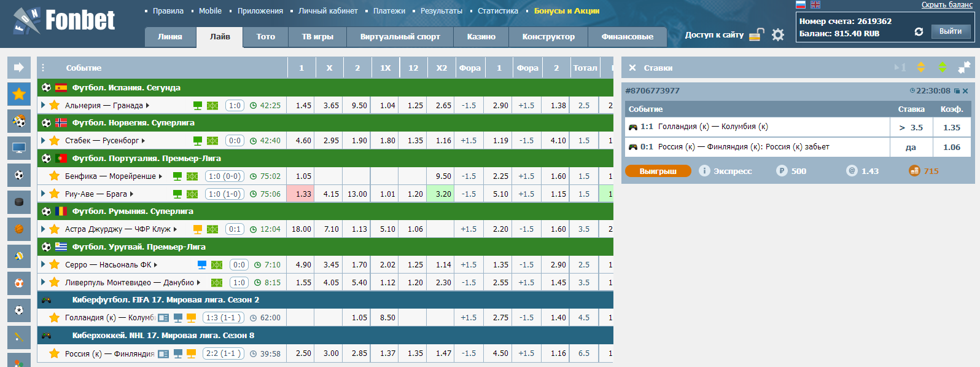
Task: Close bet slip #8706773977 with the small X
Action: click(x=965, y=91)
